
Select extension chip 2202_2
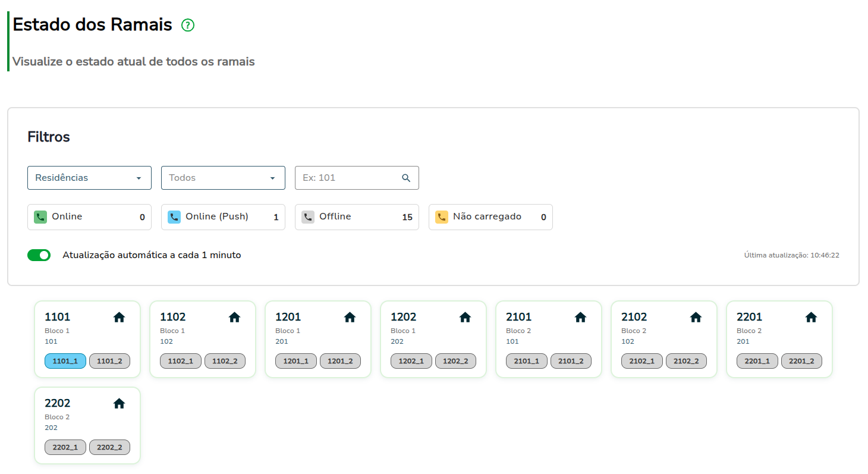click(x=109, y=447)
